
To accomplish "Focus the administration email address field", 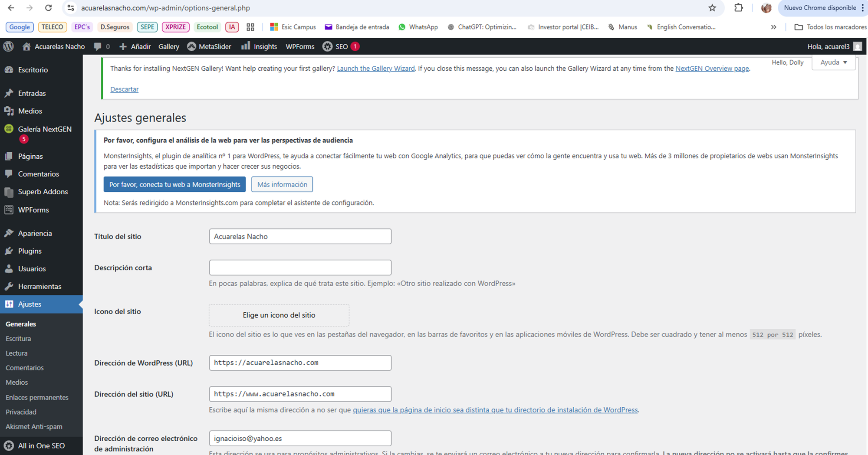I will click(300, 439).
